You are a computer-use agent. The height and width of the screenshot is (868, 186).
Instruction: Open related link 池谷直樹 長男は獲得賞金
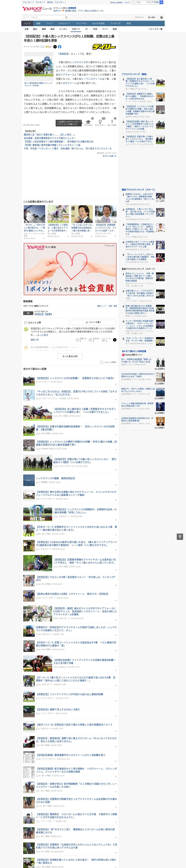point(50,138)
